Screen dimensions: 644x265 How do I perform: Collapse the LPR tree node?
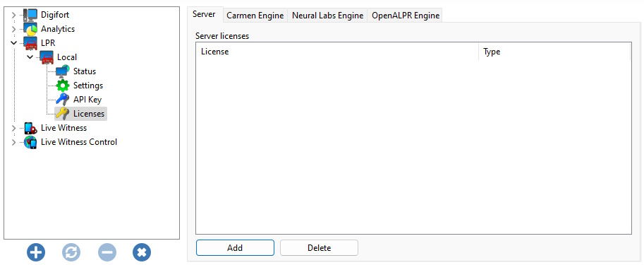click(x=13, y=43)
